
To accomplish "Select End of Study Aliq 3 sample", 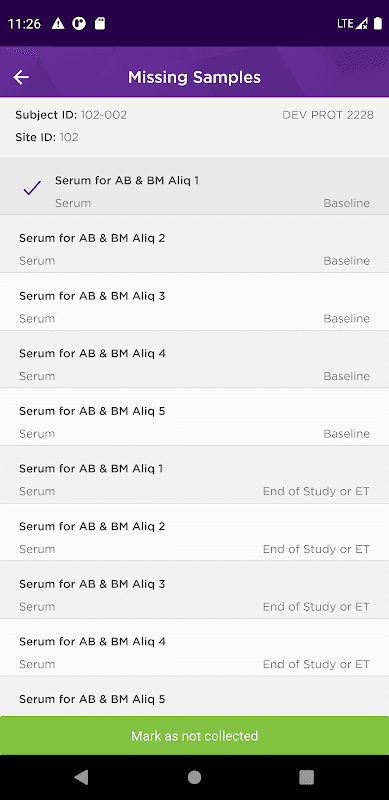I will pos(194,590).
